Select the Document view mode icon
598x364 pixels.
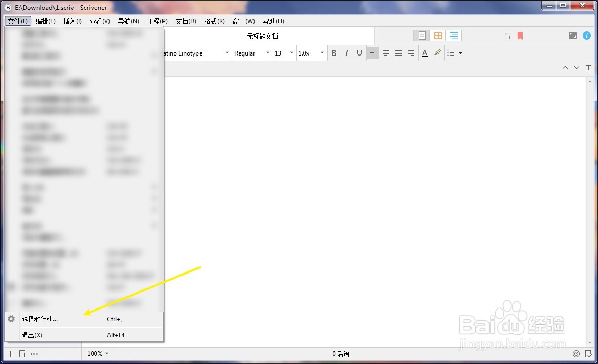[x=421, y=35]
